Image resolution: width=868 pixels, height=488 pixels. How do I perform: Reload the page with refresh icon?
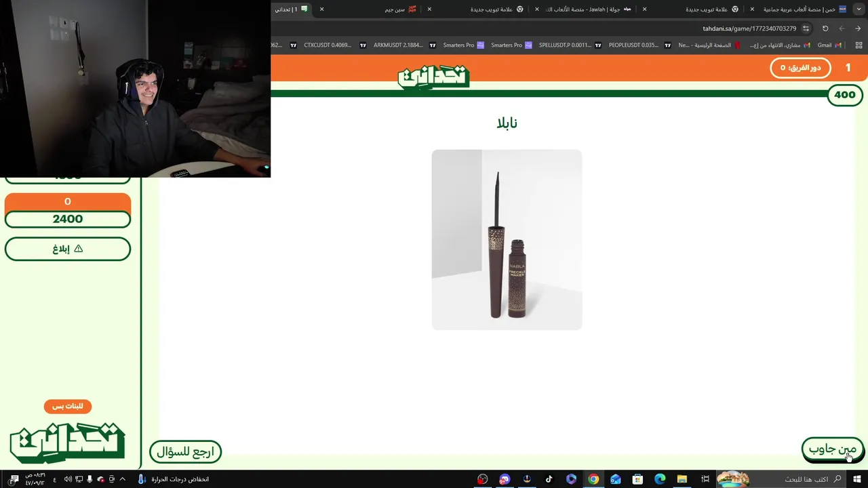[825, 28]
